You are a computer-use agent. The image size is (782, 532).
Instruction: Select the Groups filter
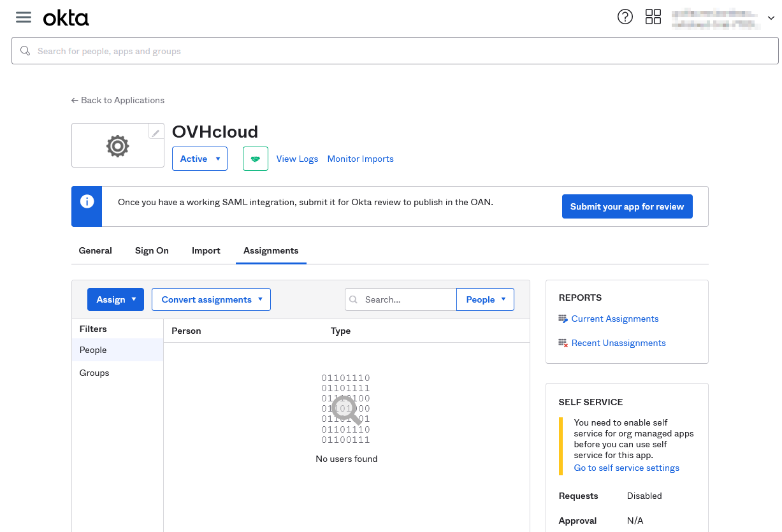tap(94, 373)
